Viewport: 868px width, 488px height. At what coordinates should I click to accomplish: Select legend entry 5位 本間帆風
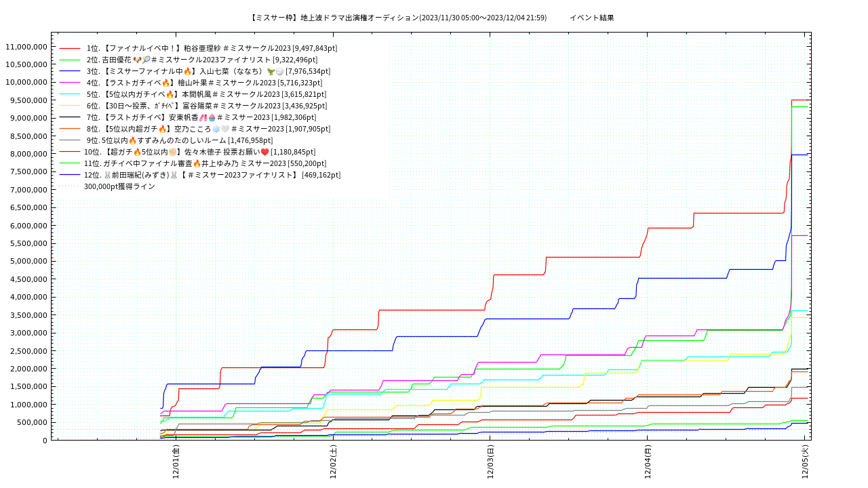point(206,94)
